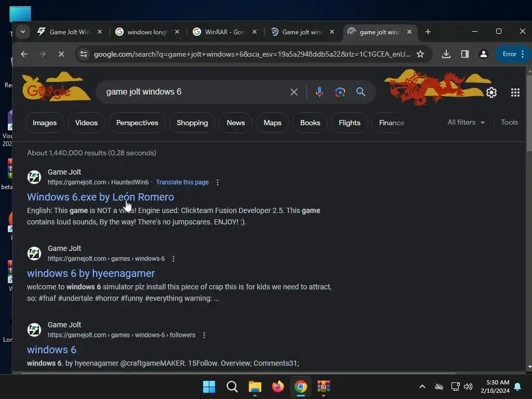Filter results by News
The image size is (532, 399).
pyautogui.click(x=235, y=123)
